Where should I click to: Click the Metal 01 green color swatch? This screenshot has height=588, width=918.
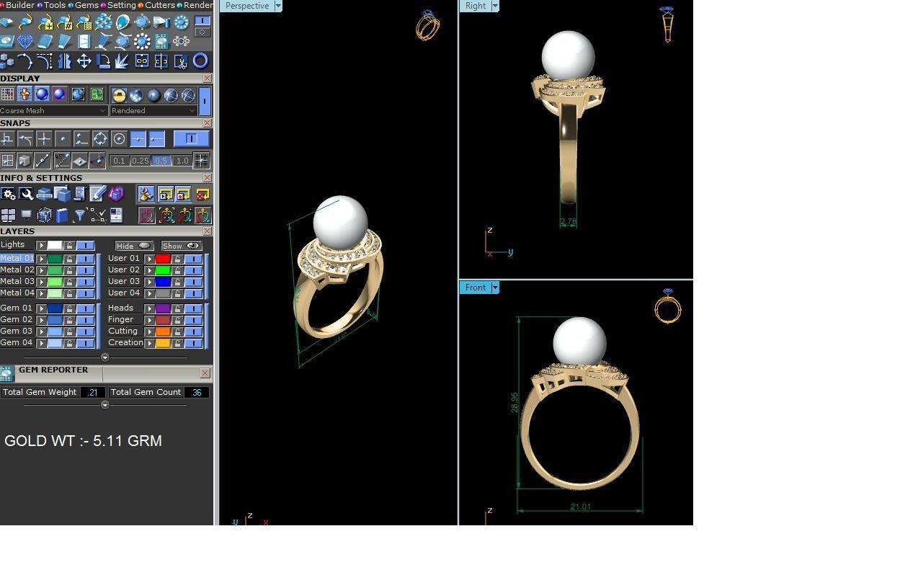(55, 258)
